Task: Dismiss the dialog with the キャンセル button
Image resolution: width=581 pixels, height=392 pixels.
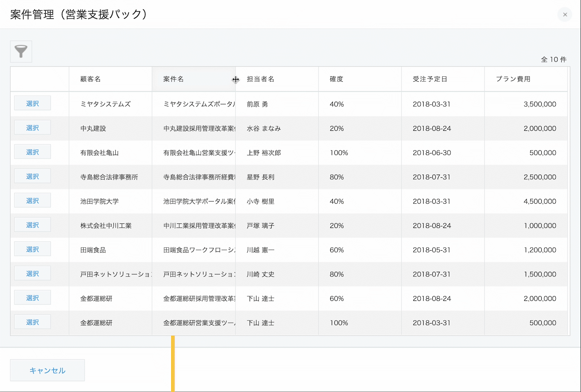Action: pos(47,370)
